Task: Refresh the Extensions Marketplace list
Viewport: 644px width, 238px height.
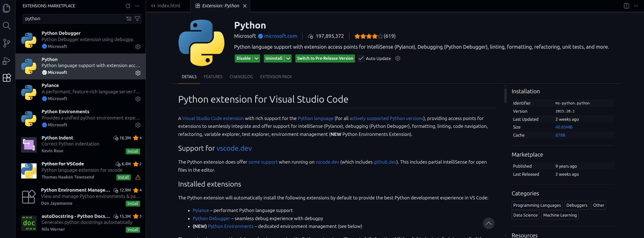Action: (128, 6)
